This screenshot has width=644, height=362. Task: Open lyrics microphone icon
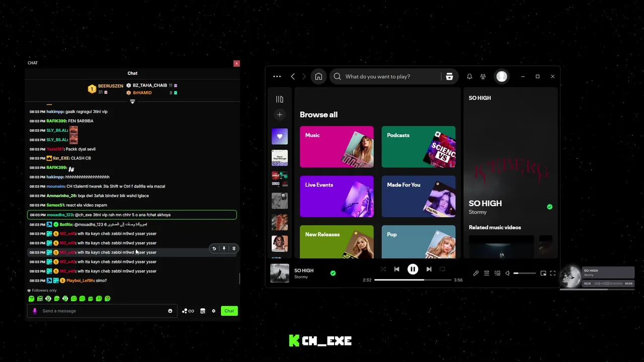pyautogui.click(x=476, y=273)
